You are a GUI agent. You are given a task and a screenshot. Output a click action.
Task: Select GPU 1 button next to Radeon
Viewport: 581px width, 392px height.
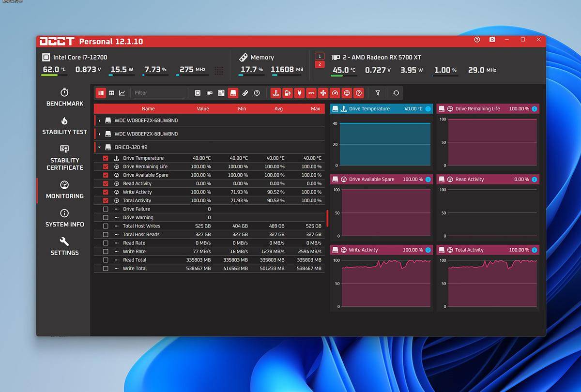coord(320,57)
